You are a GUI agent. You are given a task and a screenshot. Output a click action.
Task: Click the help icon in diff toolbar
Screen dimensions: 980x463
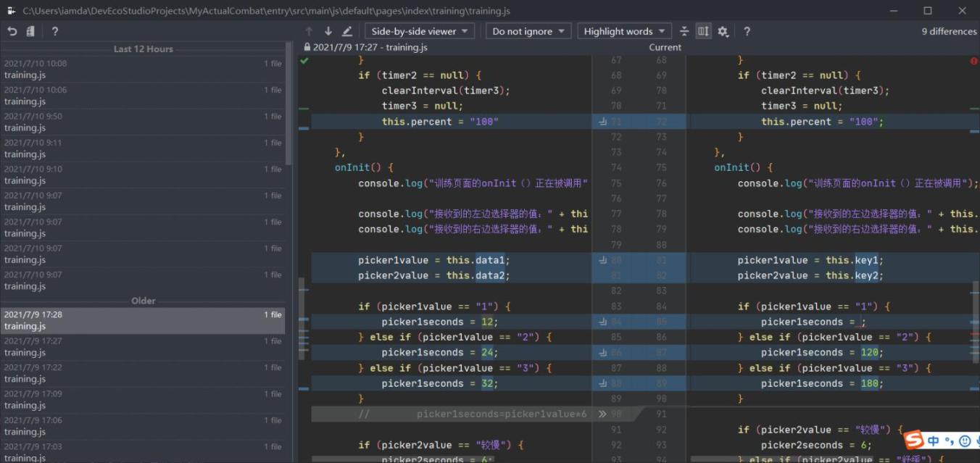pos(747,31)
